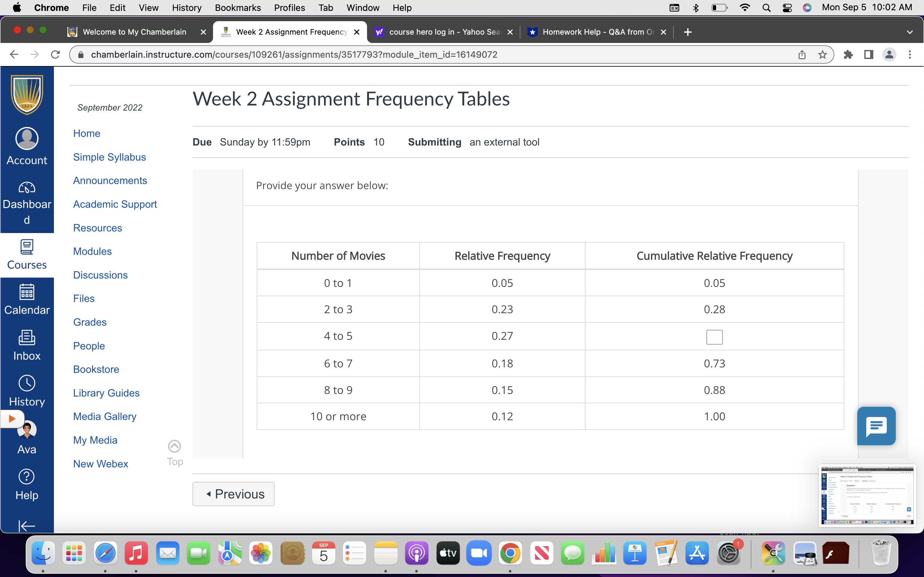This screenshot has width=924, height=577.
Task: Bookmark this page with star icon
Action: pos(822,54)
